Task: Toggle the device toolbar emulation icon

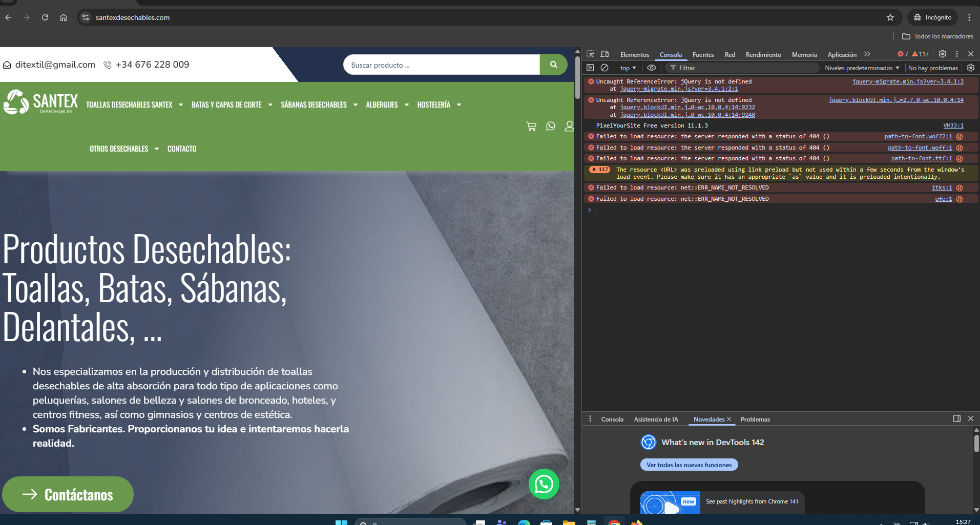Action: (604, 54)
